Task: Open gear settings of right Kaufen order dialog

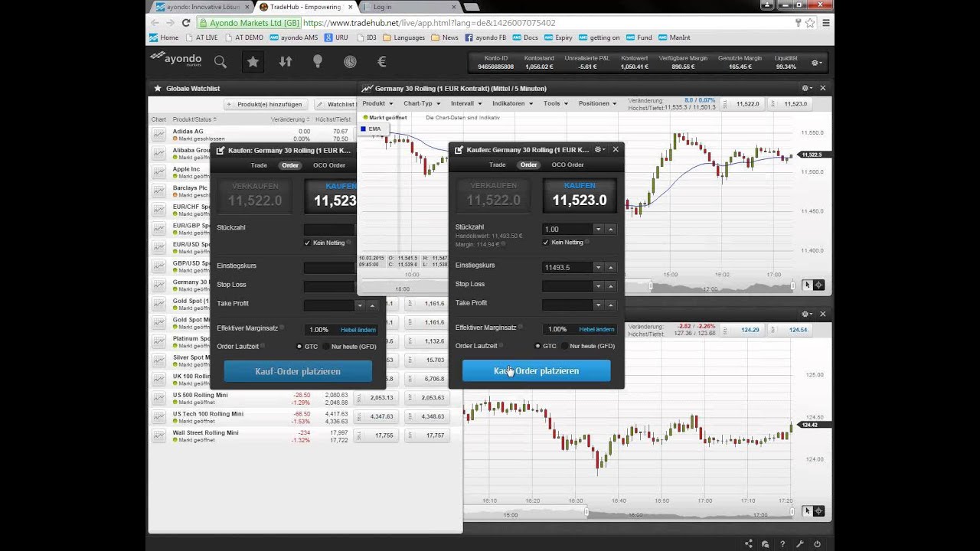Action: click(x=600, y=149)
